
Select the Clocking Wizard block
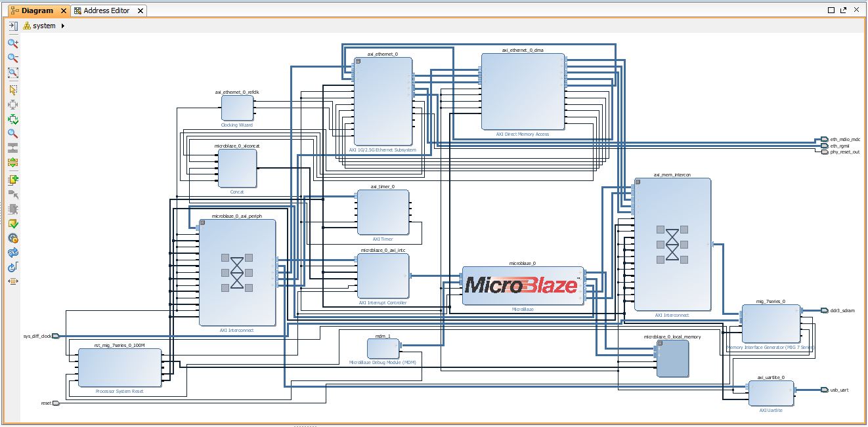tap(237, 108)
